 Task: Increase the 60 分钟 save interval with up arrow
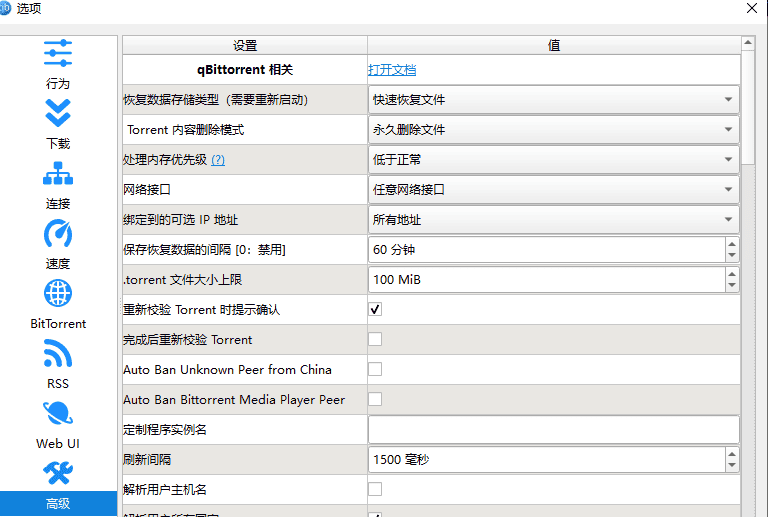point(732,244)
